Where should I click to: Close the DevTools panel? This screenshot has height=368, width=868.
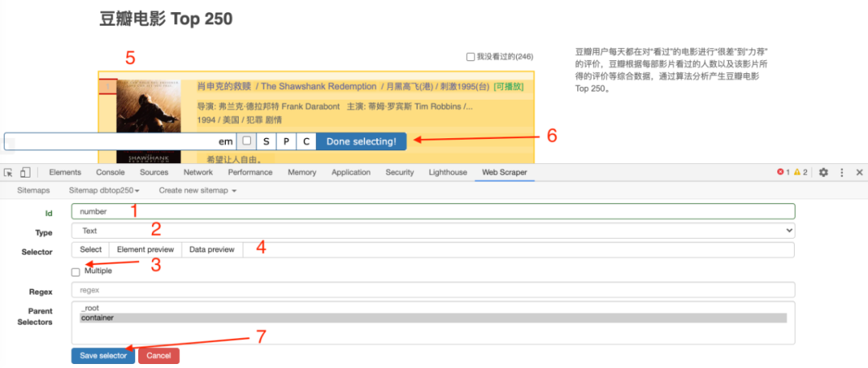pos(859,172)
